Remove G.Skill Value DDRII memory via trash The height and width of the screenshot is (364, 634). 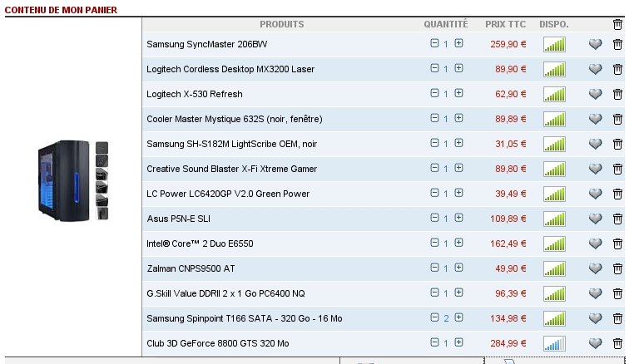617,293
